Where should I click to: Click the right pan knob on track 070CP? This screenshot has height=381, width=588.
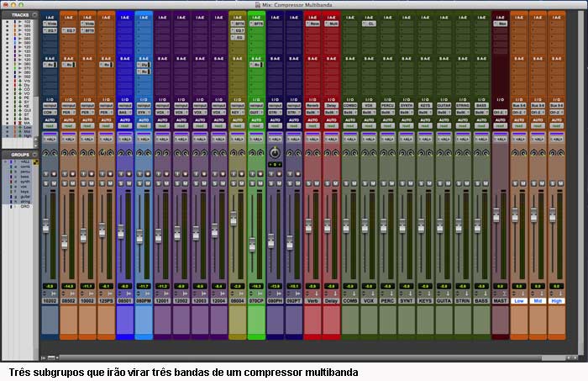260,153
